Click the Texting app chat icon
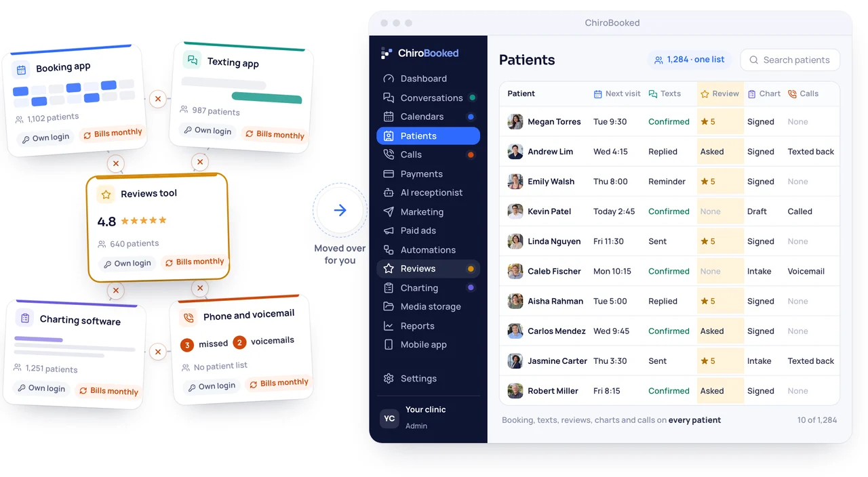This screenshot has height=477, width=868. (x=192, y=60)
